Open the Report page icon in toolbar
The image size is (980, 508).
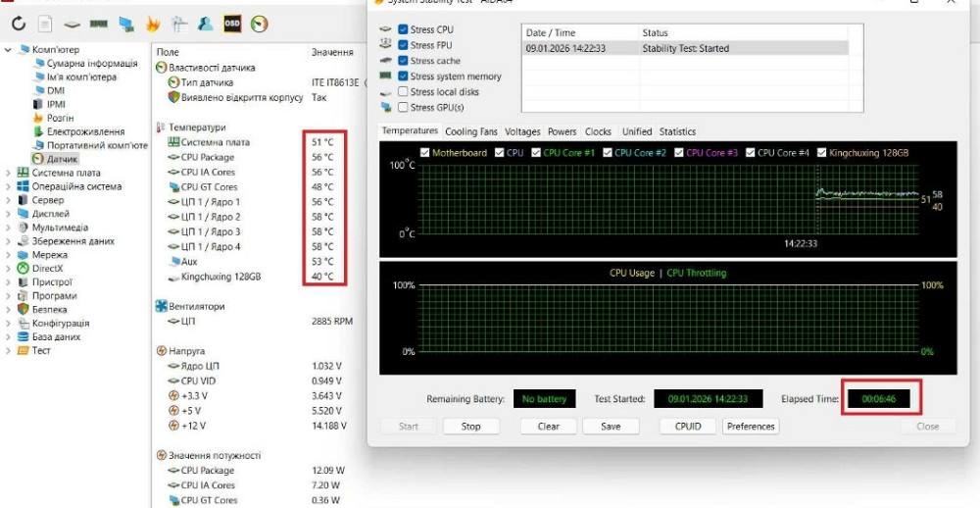(45, 23)
